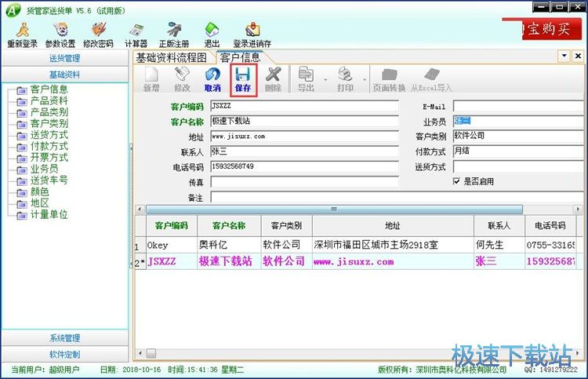This screenshot has width=588, height=379.
Task: Click the 业务员 field
Action: coord(518,121)
